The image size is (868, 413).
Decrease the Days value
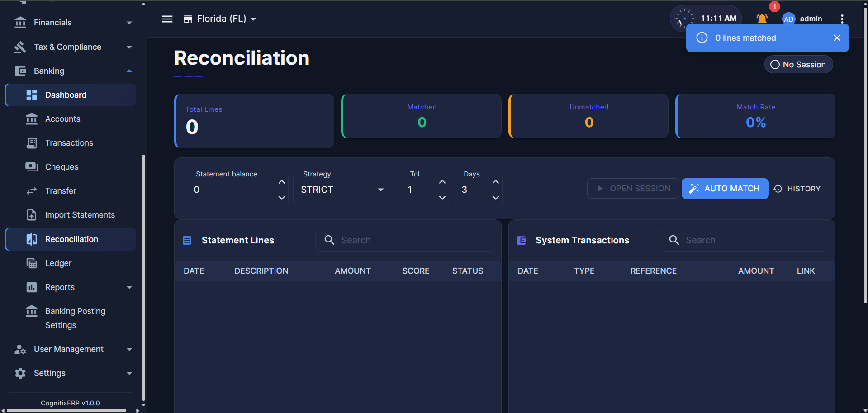coord(496,198)
